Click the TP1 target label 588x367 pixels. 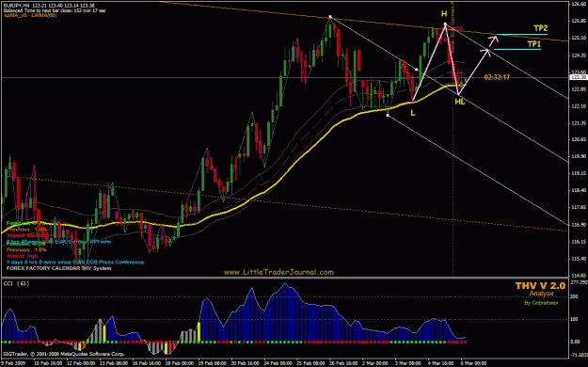pos(534,44)
